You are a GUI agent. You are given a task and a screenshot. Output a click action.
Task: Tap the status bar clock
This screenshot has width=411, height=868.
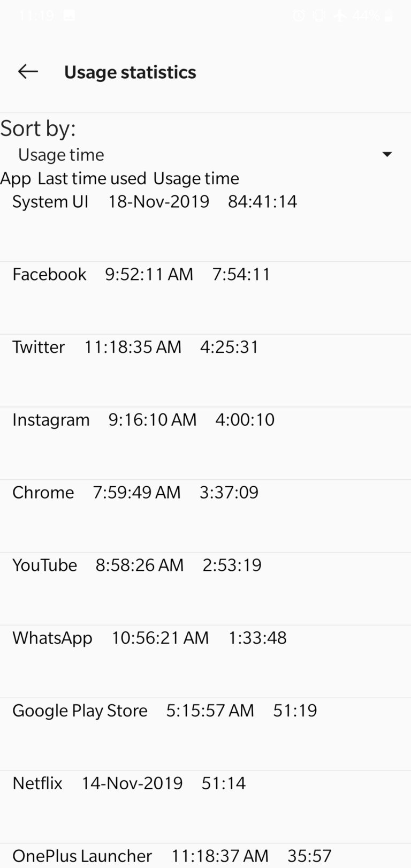(x=36, y=16)
